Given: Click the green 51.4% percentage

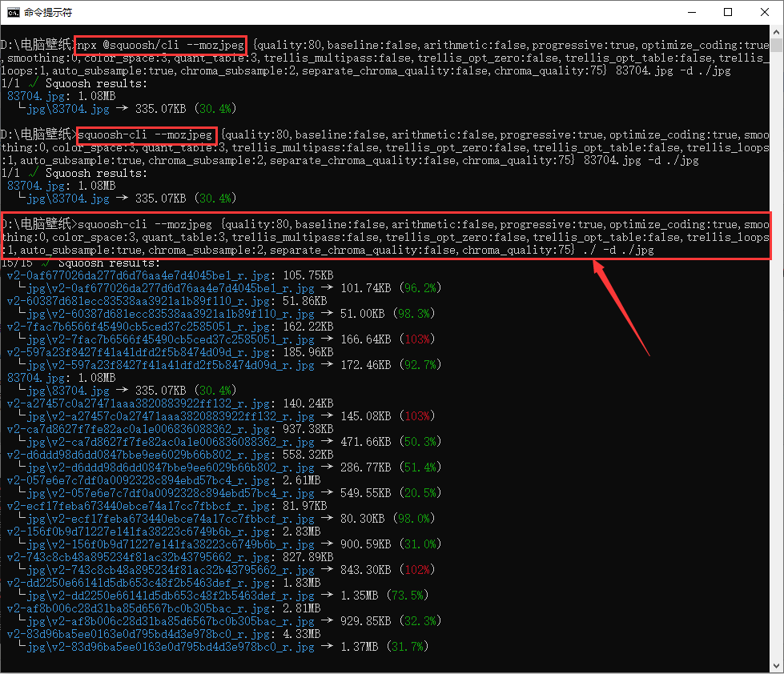Looking at the screenshot, I should pos(420,467).
